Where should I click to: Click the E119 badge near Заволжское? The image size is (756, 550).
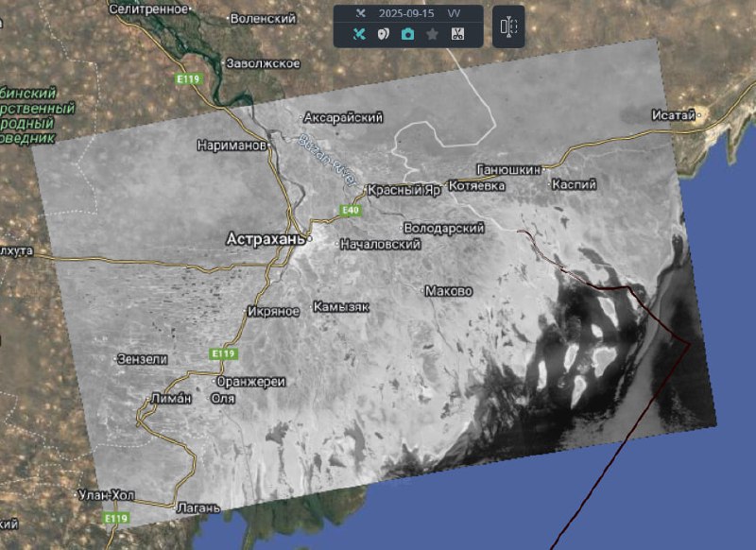(185, 80)
